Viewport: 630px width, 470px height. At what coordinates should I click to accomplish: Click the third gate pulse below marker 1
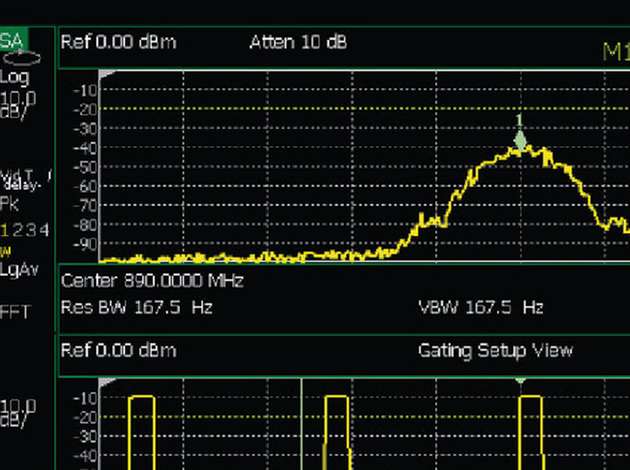click(x=531, y=432)
